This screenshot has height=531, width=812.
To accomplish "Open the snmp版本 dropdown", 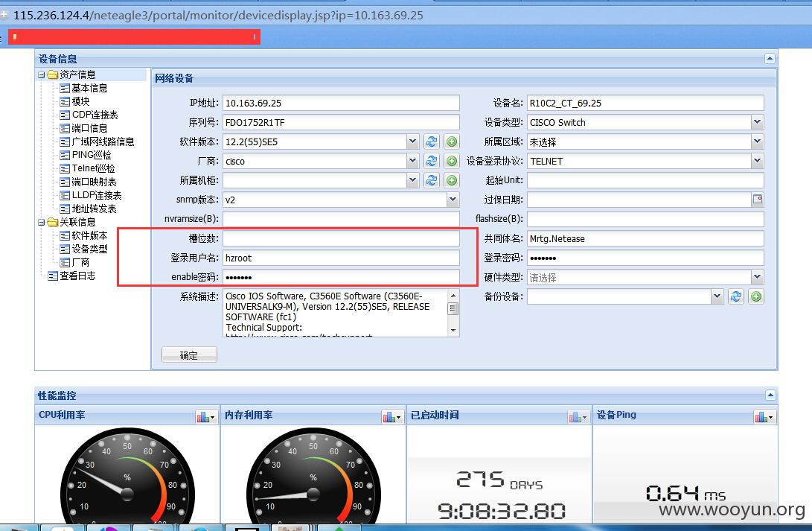I will point(453,200).
